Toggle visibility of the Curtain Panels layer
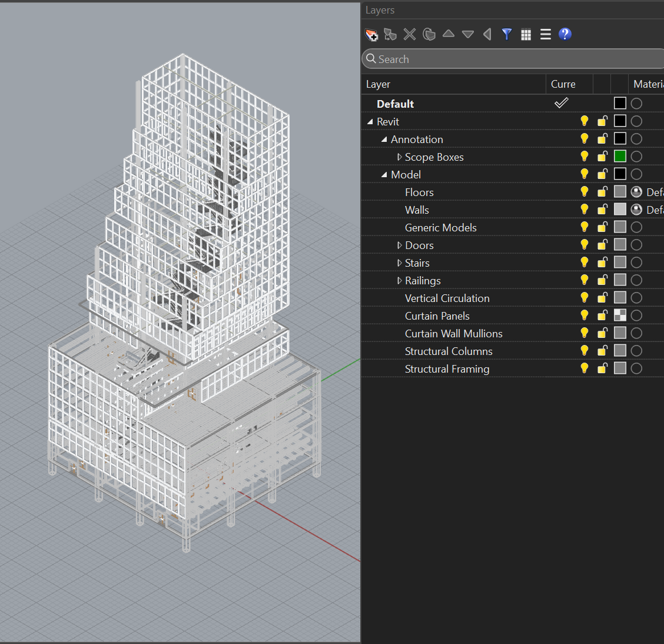Viewport: 664px width, 644px height. 584,315
